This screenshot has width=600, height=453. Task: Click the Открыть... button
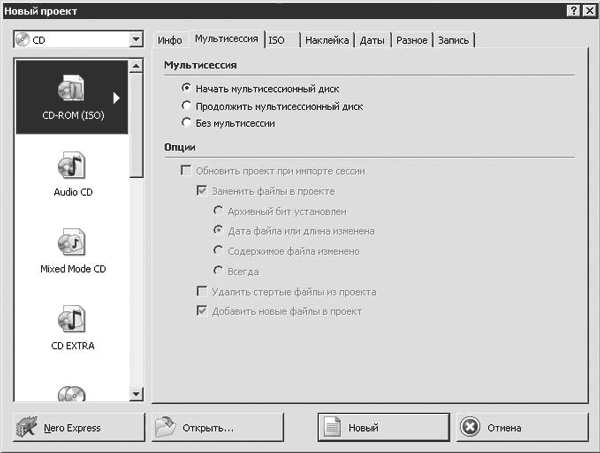click(x=218, y=427)
